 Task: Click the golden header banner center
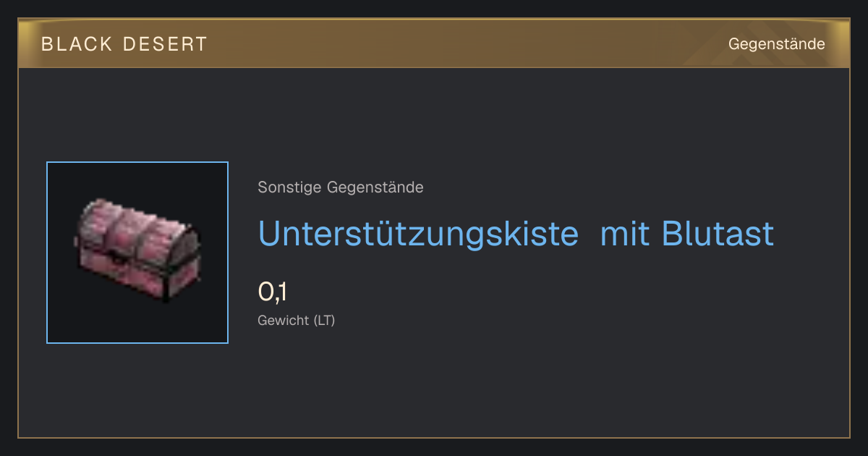[434, 44]
